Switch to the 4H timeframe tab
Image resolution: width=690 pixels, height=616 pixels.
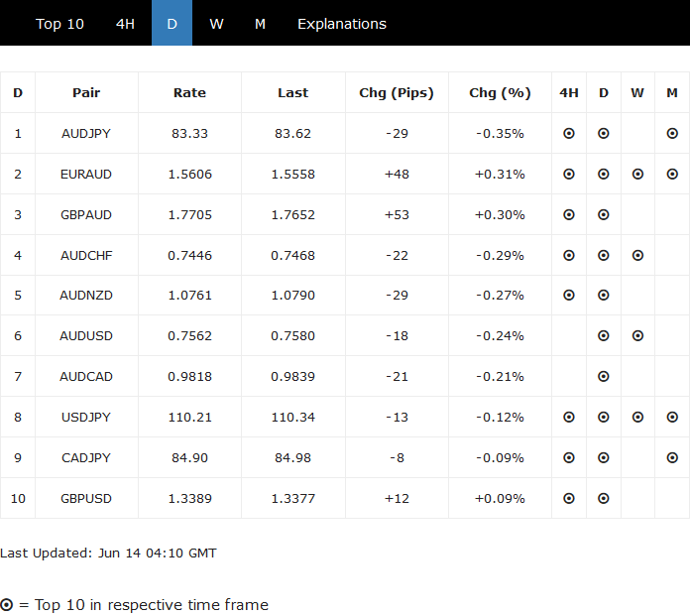[x=125, y=24]
